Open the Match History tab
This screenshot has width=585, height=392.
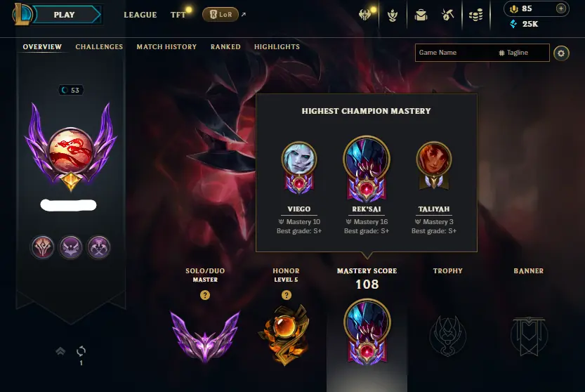click(166, 46)
